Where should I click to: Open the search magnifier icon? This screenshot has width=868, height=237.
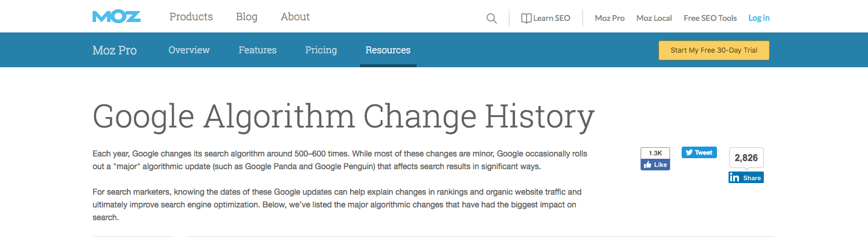tap(491, 19)
